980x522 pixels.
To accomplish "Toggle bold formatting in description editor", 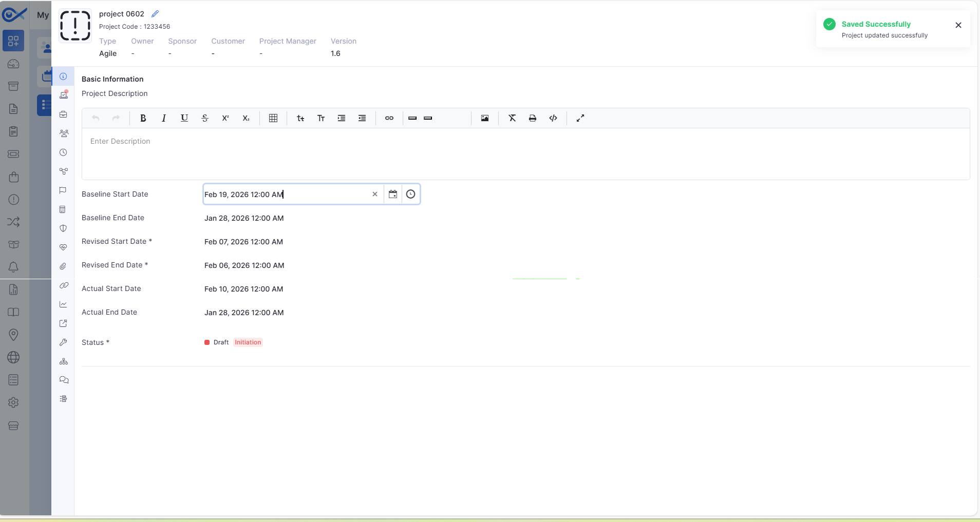I will click(143, 118).
